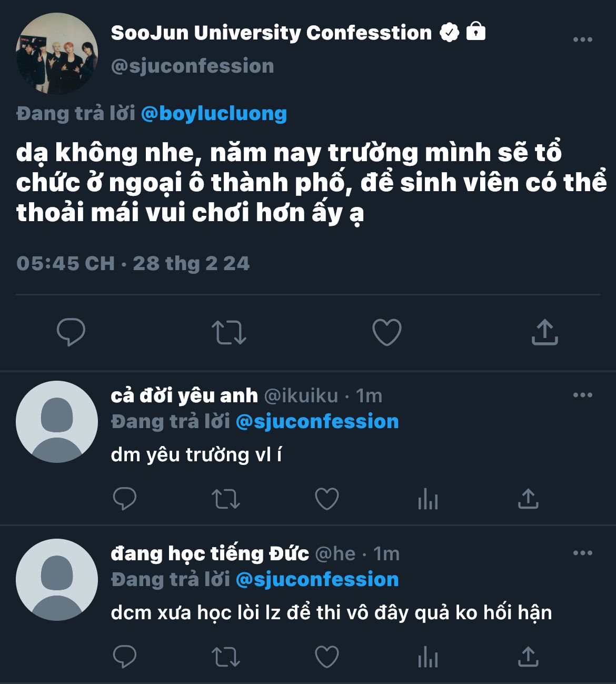Reply to the SooJun University Confesstion tweet
The height and width of the screenshot is (684, 616).
tap(71, 332)
